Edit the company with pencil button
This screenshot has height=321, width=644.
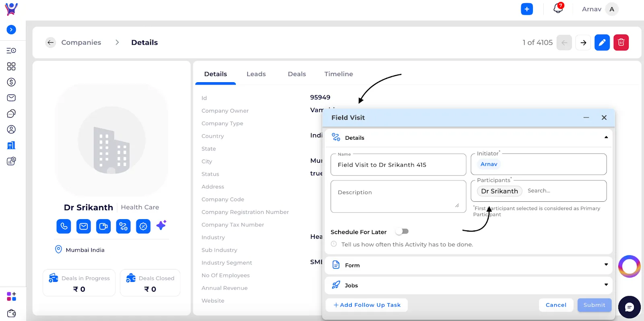602,42
